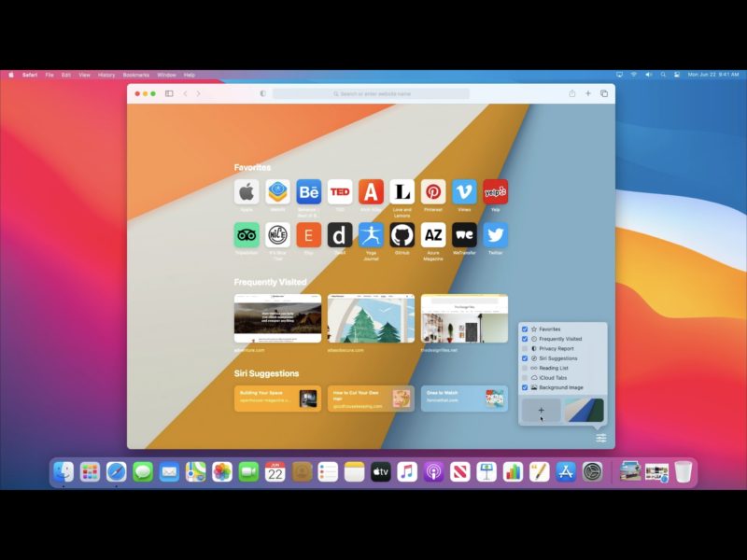Open the Twitter favorite
Viewport: 747px width, 560px height.
[496, 235]
